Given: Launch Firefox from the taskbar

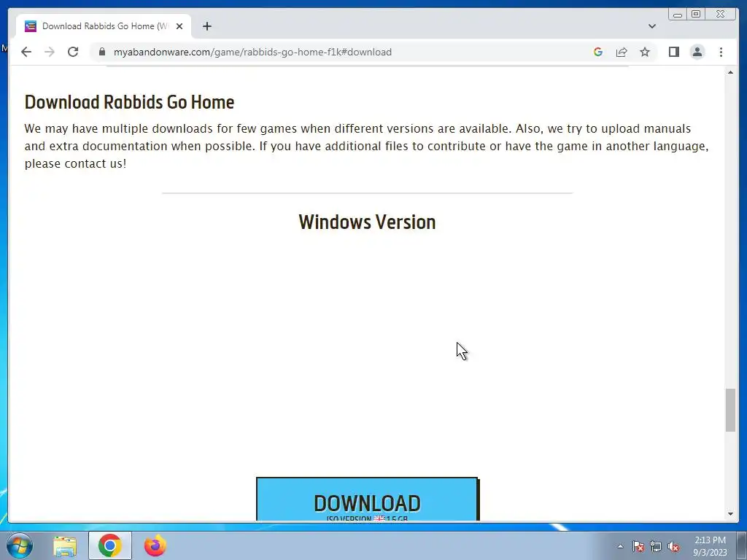Looking at the screenshot, I should click(x=155, y=545).
